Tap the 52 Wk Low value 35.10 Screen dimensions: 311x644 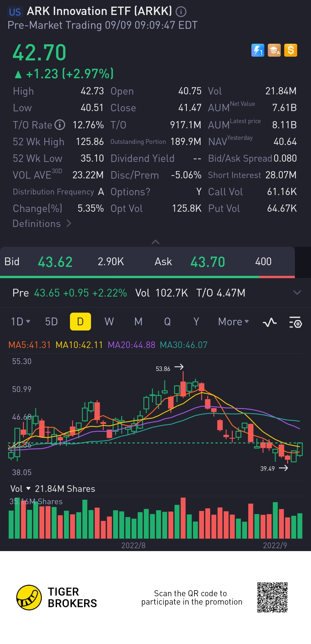(92, 158)
